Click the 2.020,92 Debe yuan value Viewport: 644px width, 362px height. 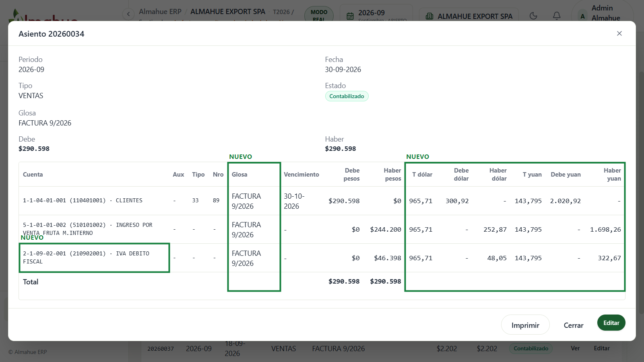[x=565, y=201]
